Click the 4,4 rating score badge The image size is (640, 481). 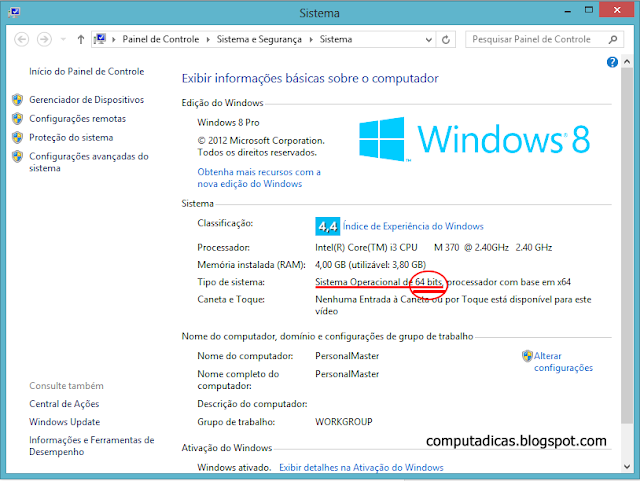pos(327,226)
